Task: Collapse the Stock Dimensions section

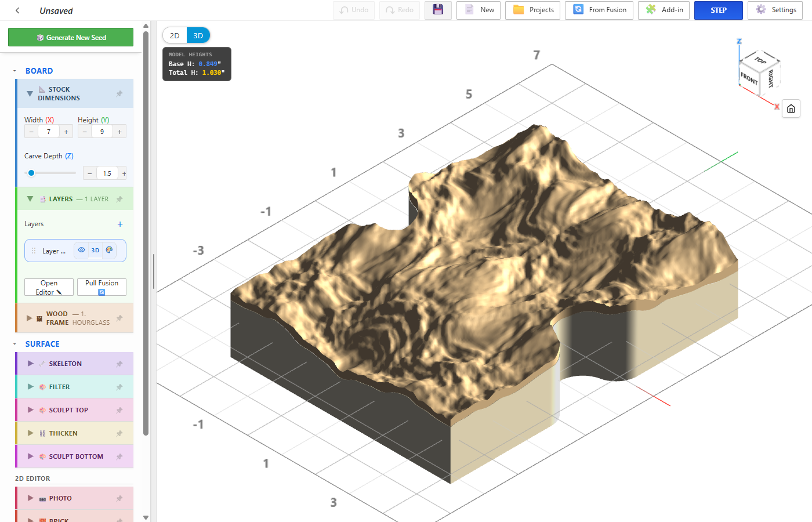Action: (30, 93)
